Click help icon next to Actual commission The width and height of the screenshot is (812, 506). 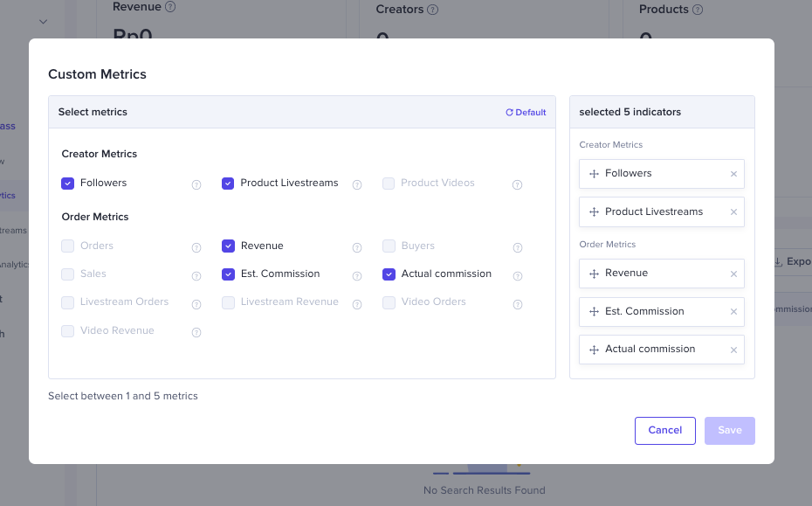click(x=518, y=276)
